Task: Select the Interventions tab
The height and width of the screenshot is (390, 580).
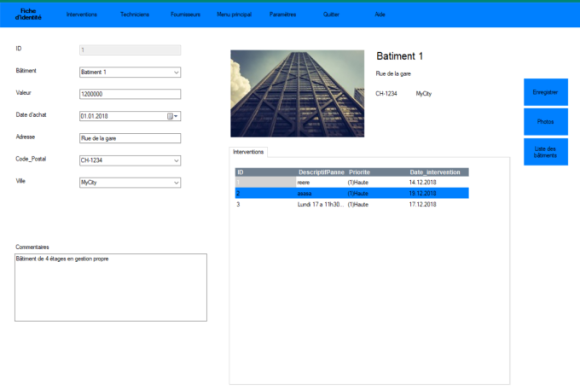Action: [x=248, y=152]
